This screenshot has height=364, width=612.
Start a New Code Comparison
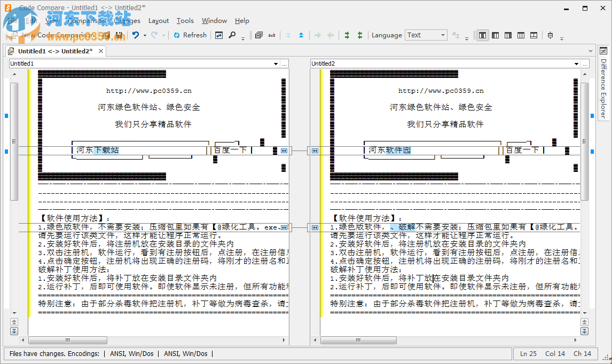pos(53,35)
